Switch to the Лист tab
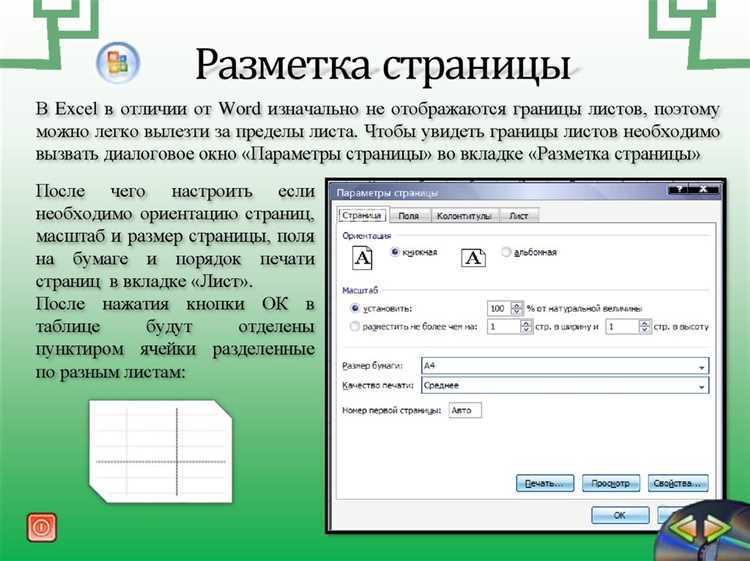This screenshot has height=561, width=750. click(518, 215)
